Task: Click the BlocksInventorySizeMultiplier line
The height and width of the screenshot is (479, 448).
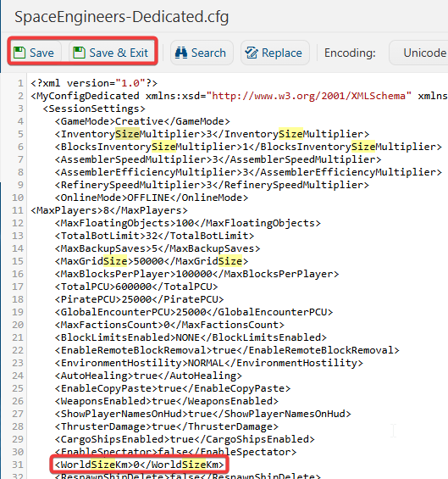Action: [x=248, y=147]
